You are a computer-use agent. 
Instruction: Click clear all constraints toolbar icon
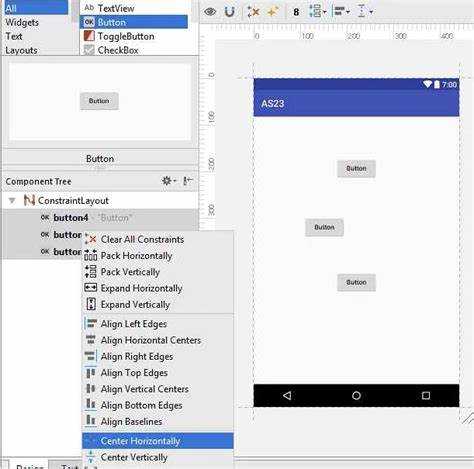(x=253, y=12)
